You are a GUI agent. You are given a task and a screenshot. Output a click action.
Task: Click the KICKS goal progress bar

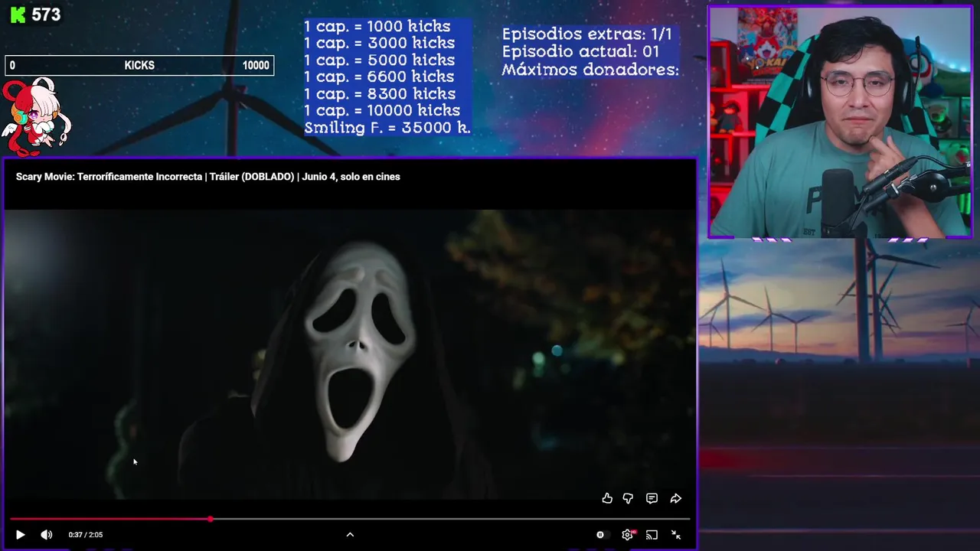(x=139, y=66)
